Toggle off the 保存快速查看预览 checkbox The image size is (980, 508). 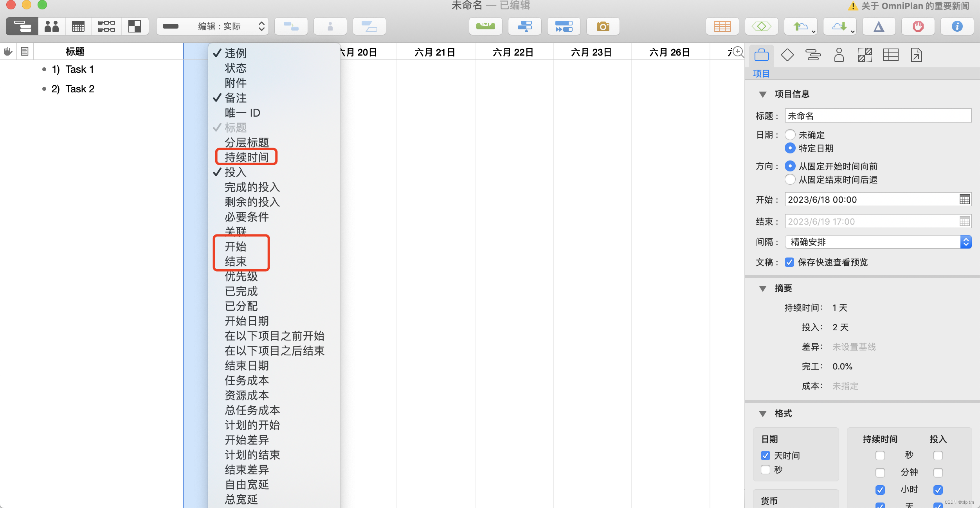[x=790, y=262]
